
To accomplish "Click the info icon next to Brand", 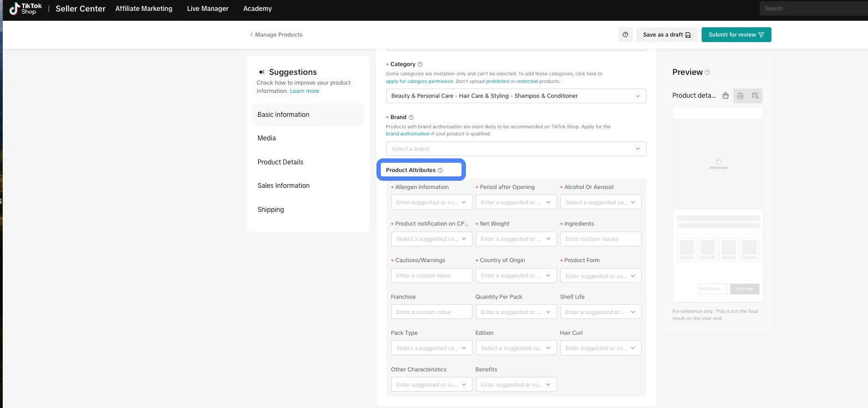I will click(x=411, y=117).
